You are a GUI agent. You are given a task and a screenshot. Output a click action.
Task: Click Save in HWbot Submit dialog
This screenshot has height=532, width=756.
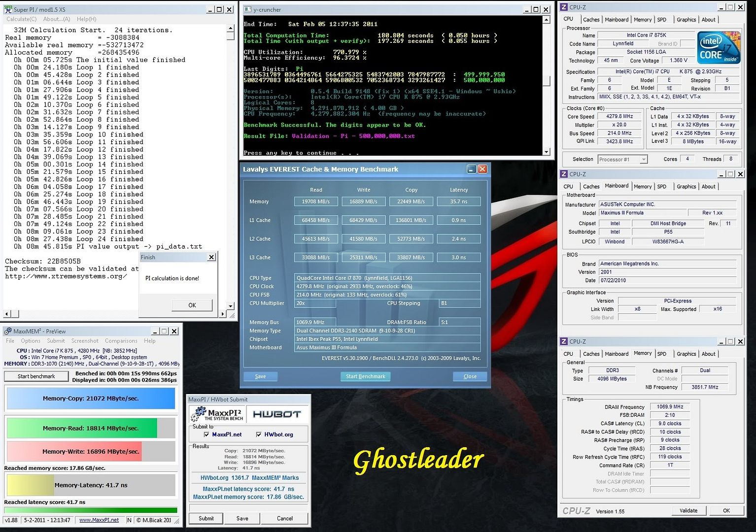coord(242,518)
